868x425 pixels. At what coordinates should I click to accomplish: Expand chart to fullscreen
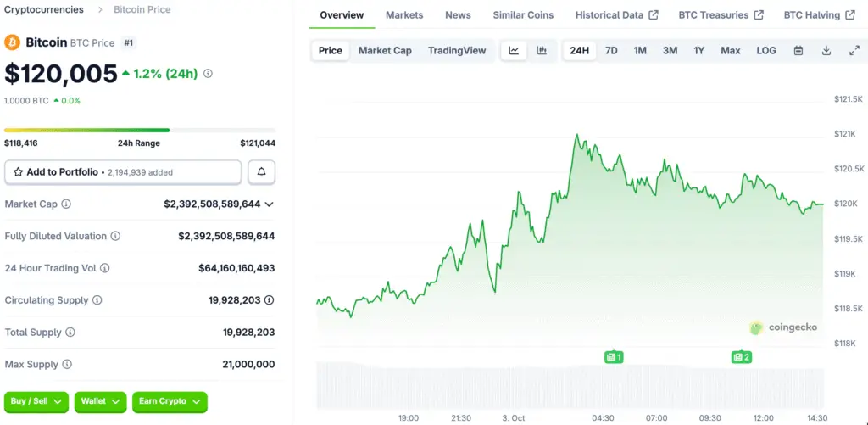pos(854,51)
